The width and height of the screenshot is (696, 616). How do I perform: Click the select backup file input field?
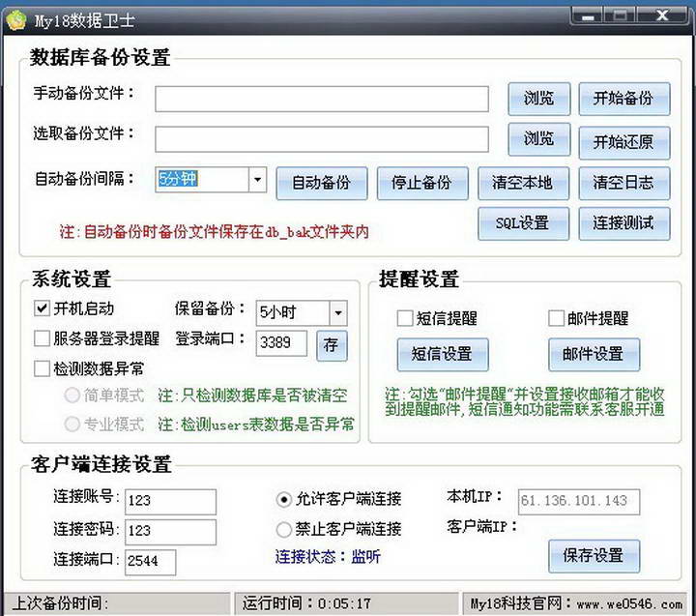click(322, 139)
